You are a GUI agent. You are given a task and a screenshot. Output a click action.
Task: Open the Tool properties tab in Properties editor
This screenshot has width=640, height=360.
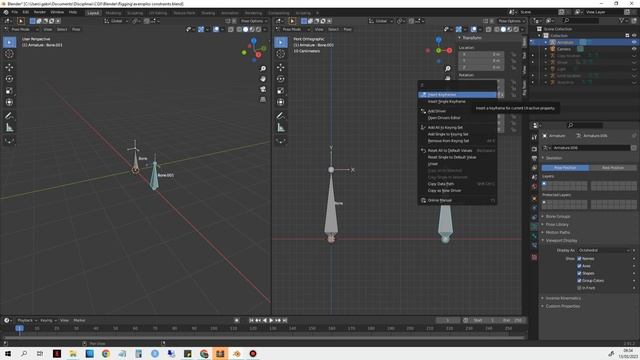[x=534, y=138]
